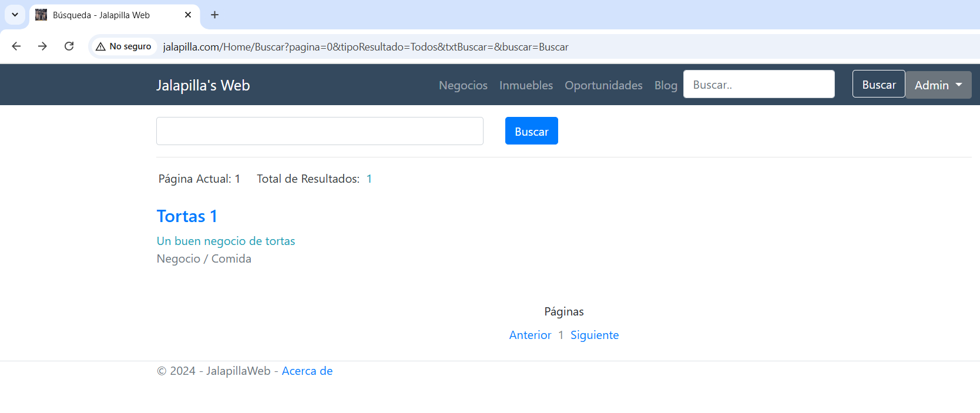Click the Jalapilla's Web brand logo
The height and width of the screenshot is (413, 980).
(x=203, y=85)
